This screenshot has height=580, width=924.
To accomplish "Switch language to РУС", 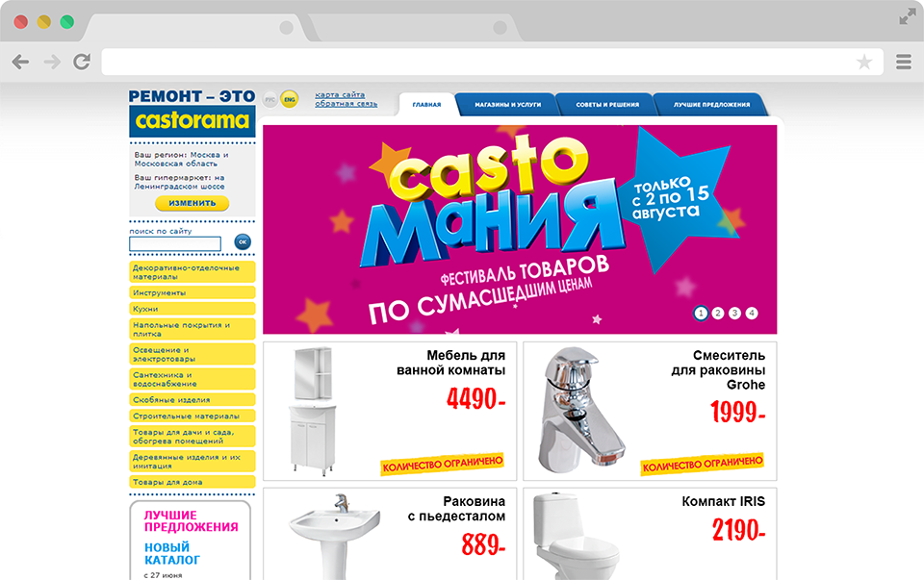I will click(x=269, y=99).
